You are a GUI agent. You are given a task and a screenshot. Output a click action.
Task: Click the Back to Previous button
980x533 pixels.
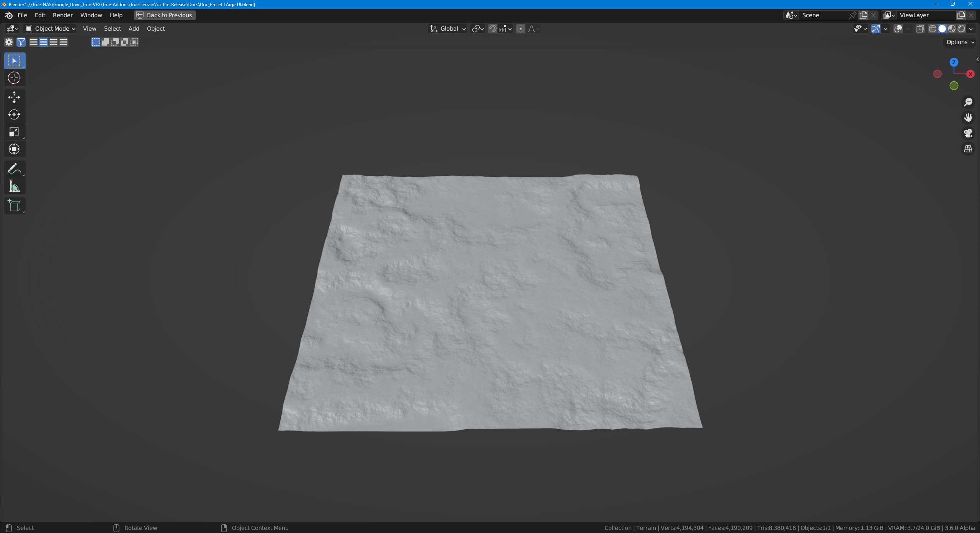click(x=165, y=15)
